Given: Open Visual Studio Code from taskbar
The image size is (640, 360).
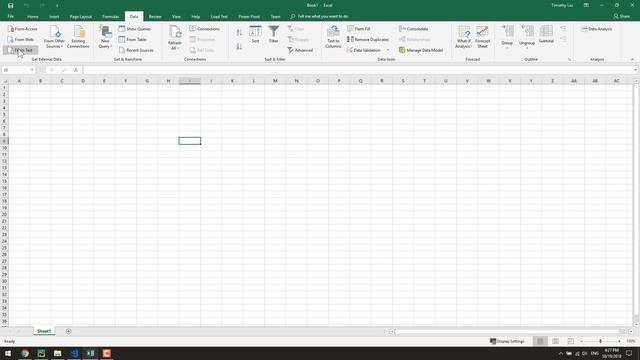Looking at the screenshot, I should tap(74, 353).
